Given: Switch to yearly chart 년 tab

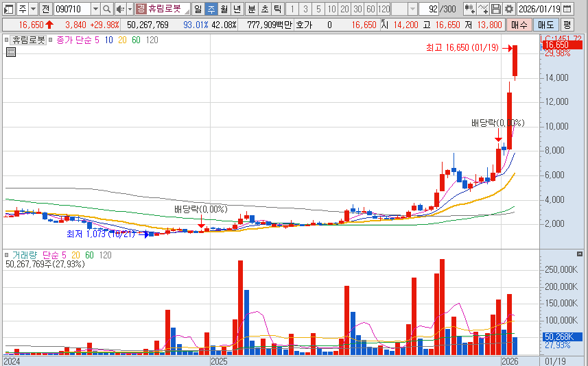Looking at the screenshot, I should (237, 9).
